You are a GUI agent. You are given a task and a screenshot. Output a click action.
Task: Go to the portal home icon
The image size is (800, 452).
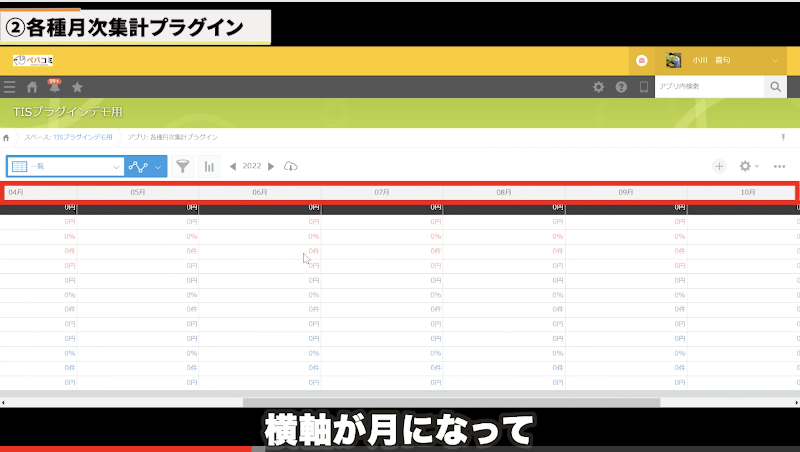32,87
